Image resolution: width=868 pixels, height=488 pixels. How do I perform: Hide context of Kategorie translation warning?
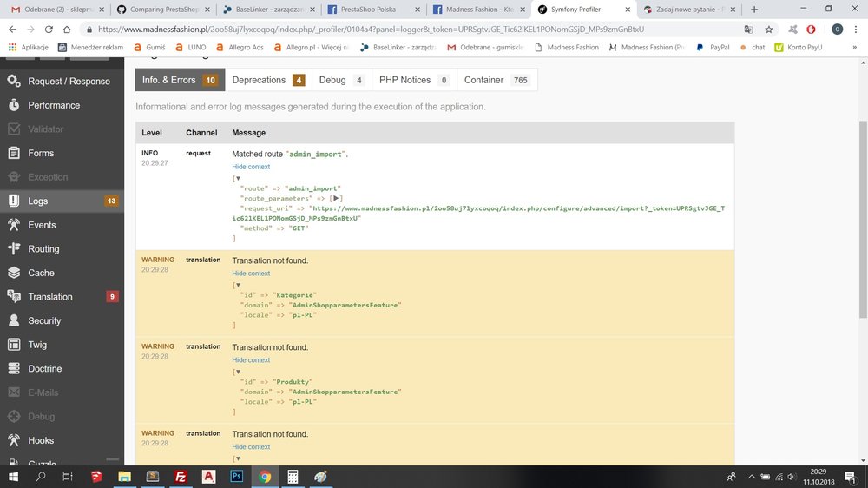point(251,274)
